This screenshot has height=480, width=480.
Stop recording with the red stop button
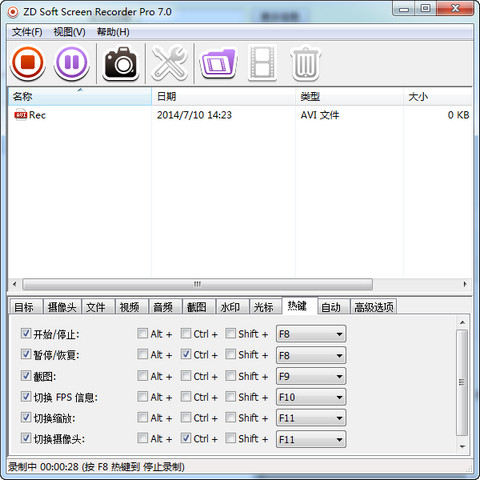click(x=28, y=63)
